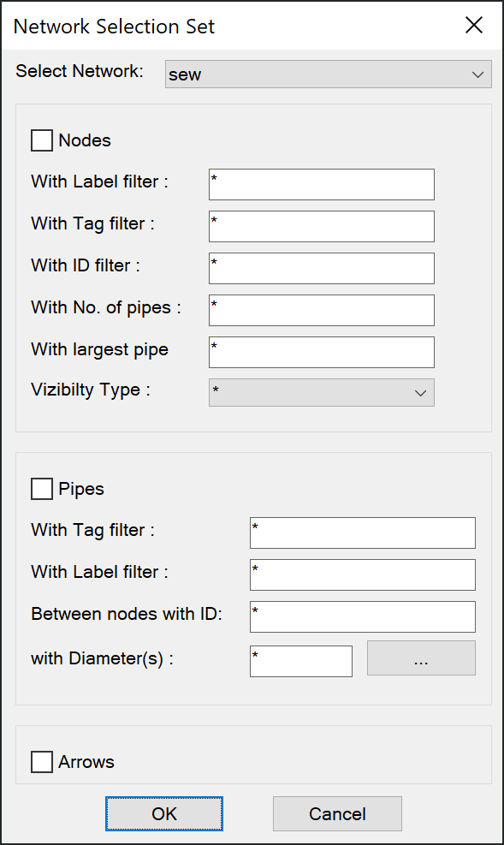Click the Select Network dropdown arrow
504x845 pixels.
click(477, 74)
